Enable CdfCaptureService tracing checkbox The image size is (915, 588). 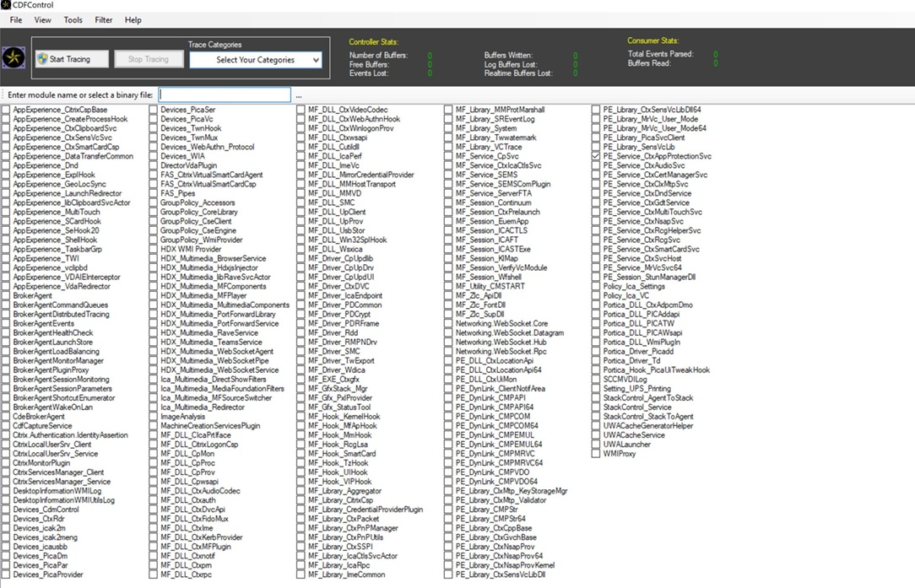click(6, 426)
